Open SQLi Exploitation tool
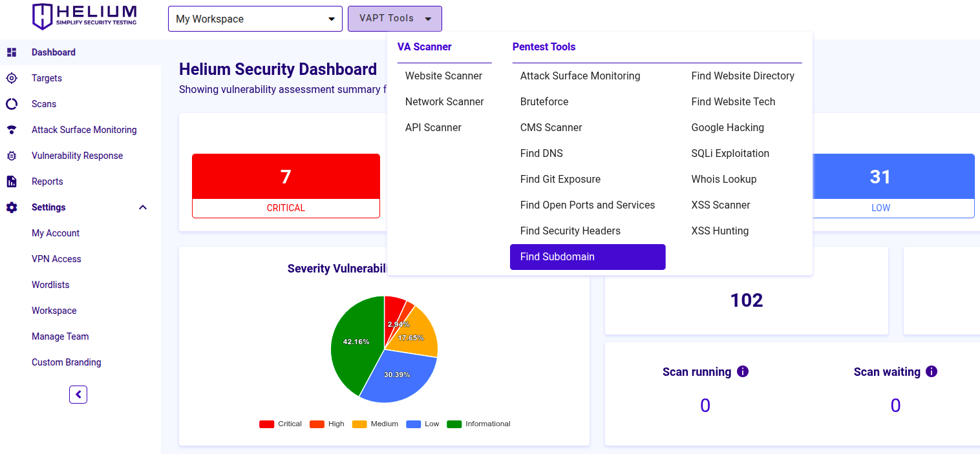The image size is (980, 454). 730,153
